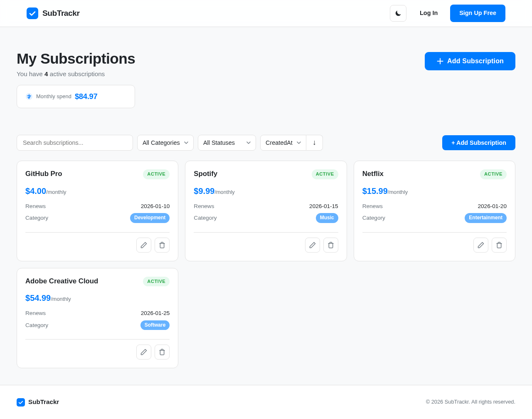
Task: Click the copyright notice in footer
Action: [470, 402]
